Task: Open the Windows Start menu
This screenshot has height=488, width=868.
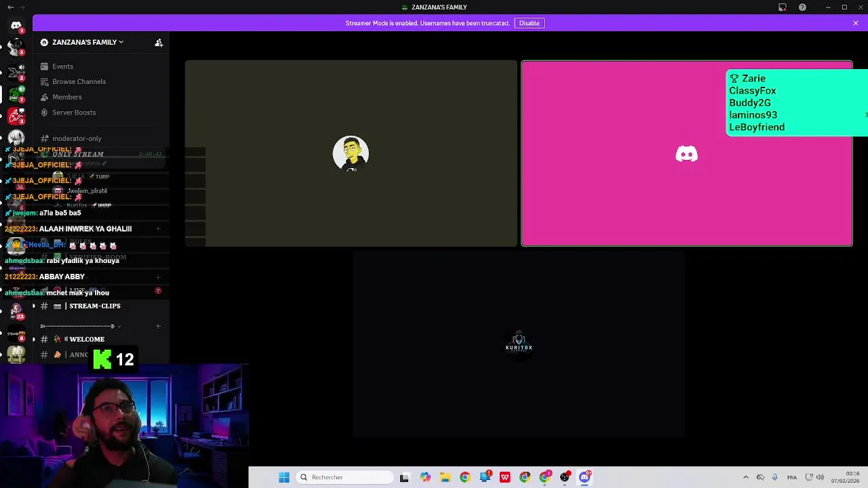Action: pyautogui.click(x=284, y=477)
